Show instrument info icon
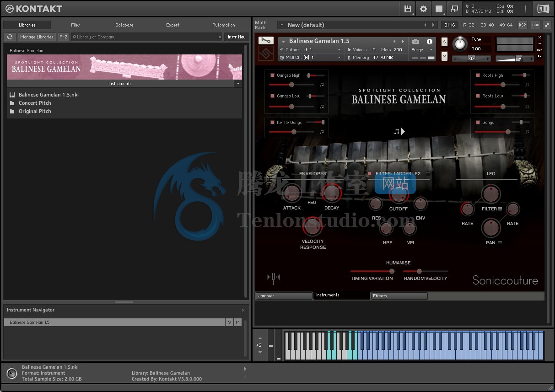Image resolution: width=555 pixels, height=392 pixels. tap(429, 41)
